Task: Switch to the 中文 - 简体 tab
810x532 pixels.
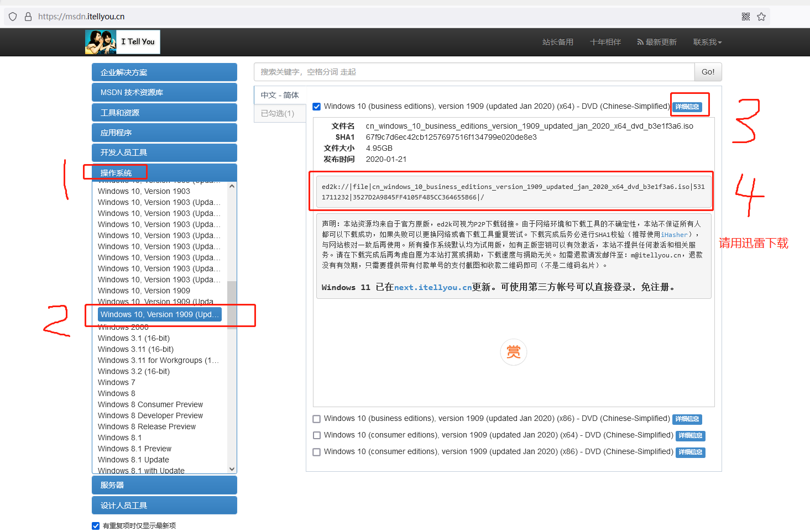Action: (x=280, y=95)
